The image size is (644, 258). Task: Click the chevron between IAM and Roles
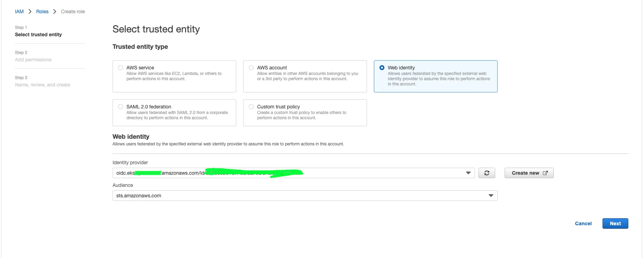30,12
